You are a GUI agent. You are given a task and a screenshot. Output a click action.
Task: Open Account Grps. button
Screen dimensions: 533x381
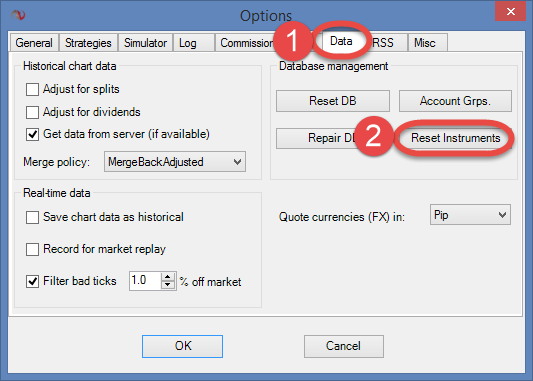pos(455,101)
